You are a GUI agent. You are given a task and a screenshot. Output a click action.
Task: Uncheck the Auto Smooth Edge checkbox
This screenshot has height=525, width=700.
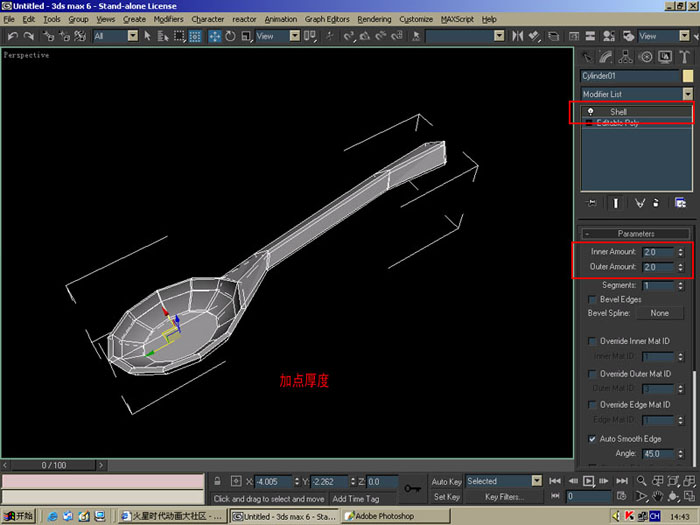[592, 439]
